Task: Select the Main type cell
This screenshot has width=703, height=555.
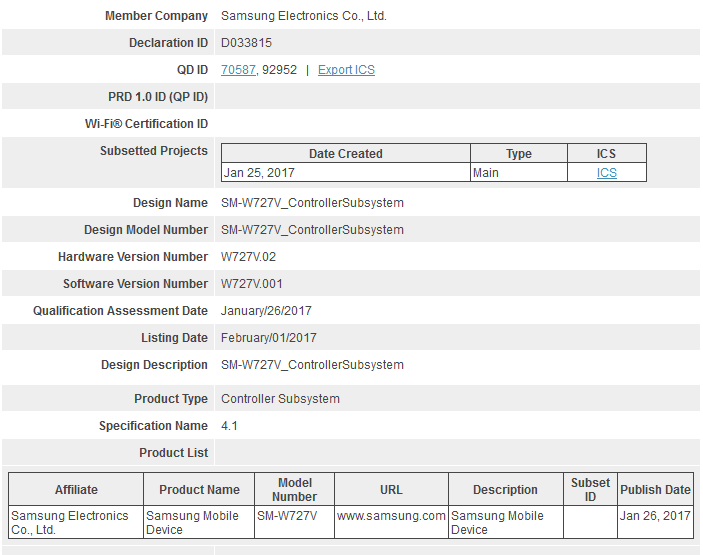Action: pyautogui.click(x=519, y=173)
